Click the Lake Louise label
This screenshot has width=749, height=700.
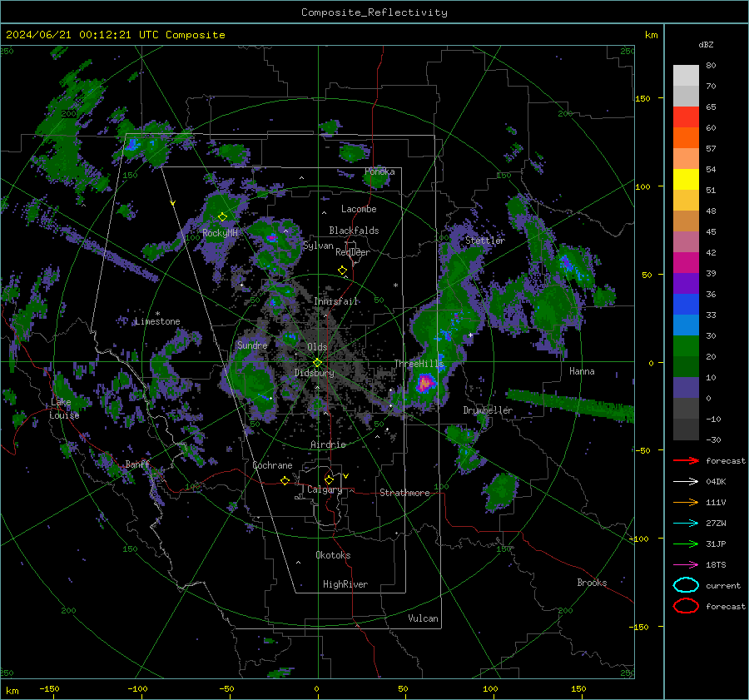click(64, 409)
